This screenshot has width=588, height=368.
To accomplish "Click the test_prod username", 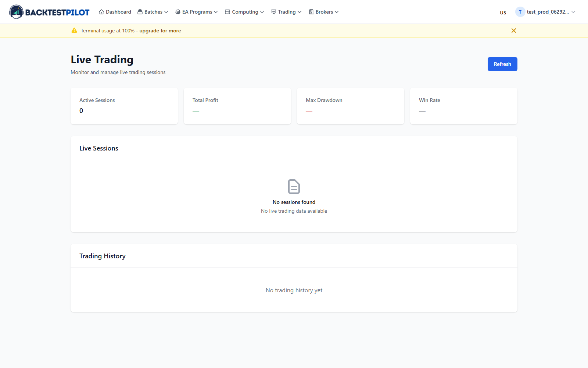I will (548, 12).
